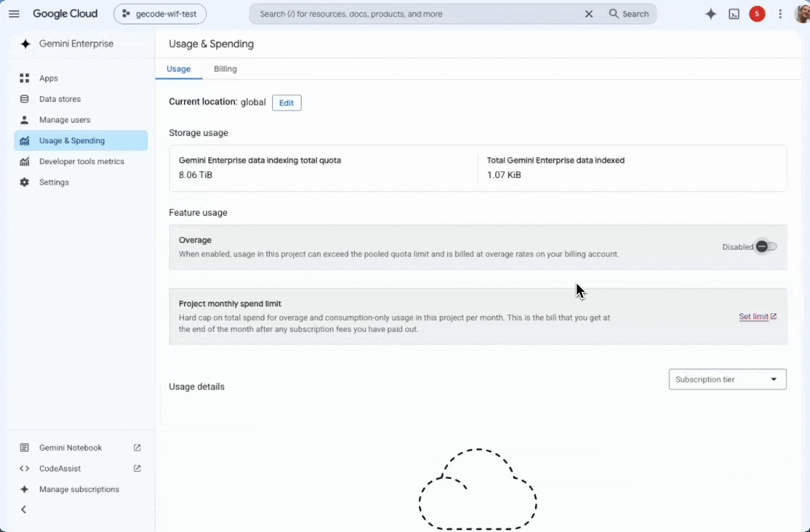Screen dimensions: 810x532
Task: Click the Apps grid icon in sidebar
Action: click(x=24, y=78)
